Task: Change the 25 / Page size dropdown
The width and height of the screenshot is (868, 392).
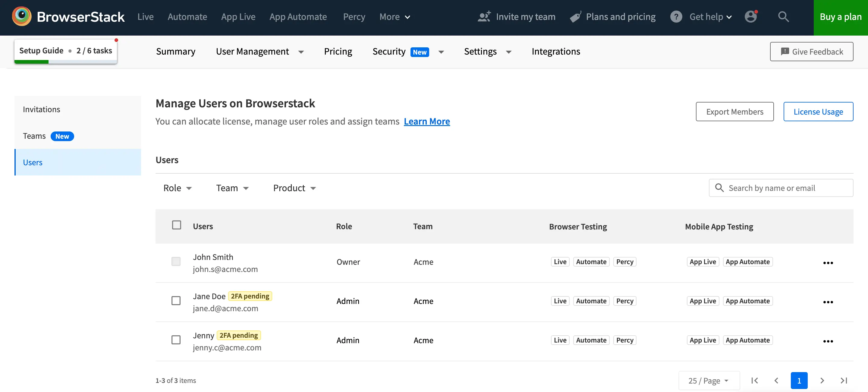Action: pos(709,381)
